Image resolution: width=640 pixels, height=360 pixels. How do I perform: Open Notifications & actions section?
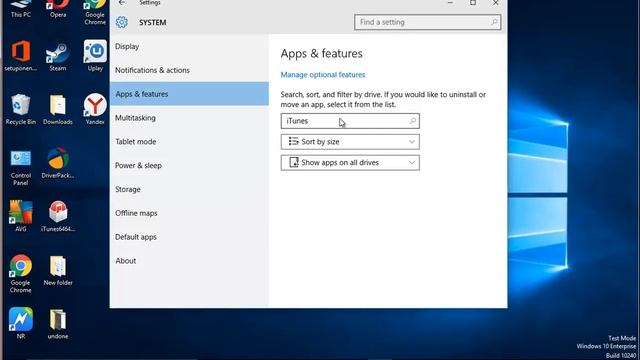point(189,70)
